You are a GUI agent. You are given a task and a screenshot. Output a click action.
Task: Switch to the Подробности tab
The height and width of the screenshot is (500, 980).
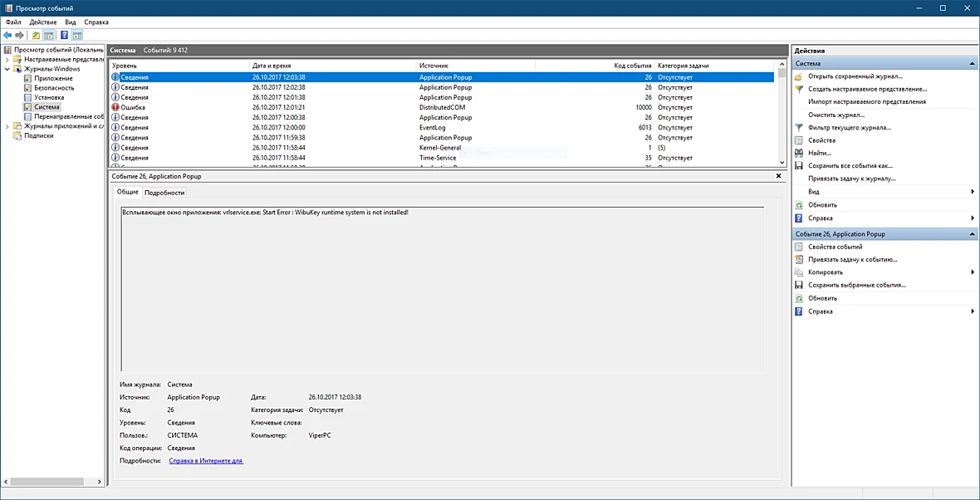pyautogui.click(x=164, y=194)
